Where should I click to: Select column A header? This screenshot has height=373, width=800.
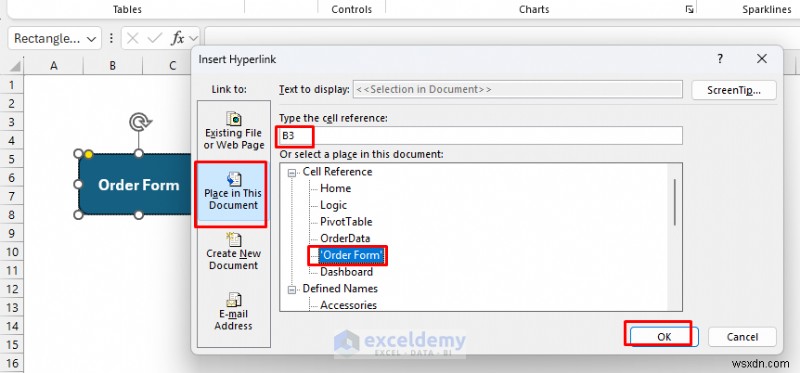tap(53, 66)
